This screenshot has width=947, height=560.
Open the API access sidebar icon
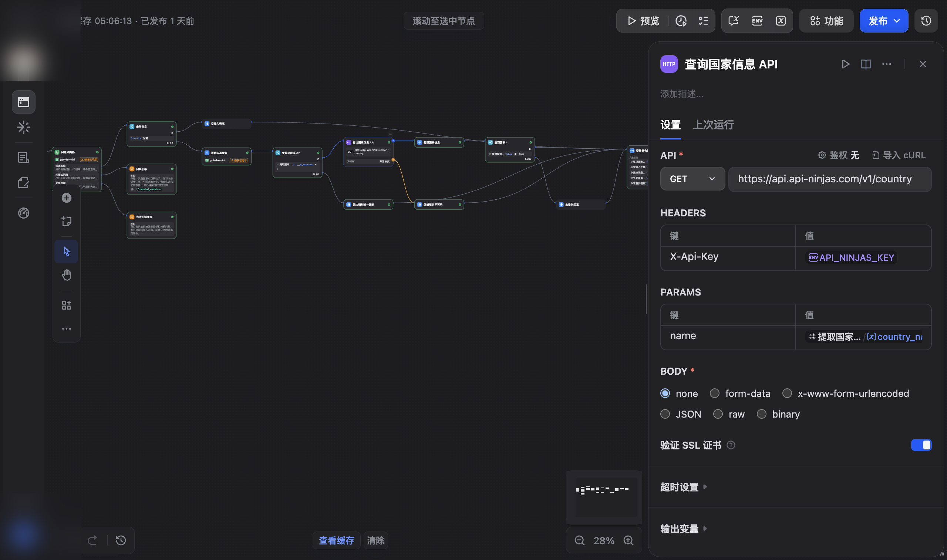pos(23,127)
